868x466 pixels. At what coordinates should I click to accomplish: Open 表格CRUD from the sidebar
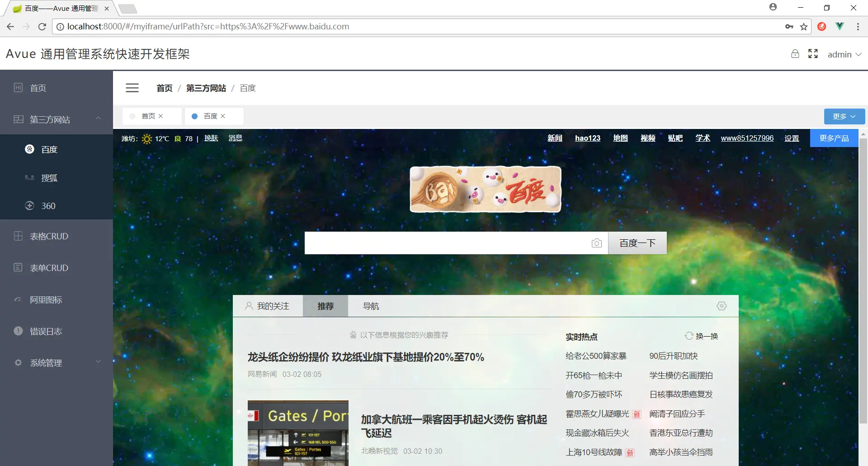pyautogui.click(x=57, y=236)
